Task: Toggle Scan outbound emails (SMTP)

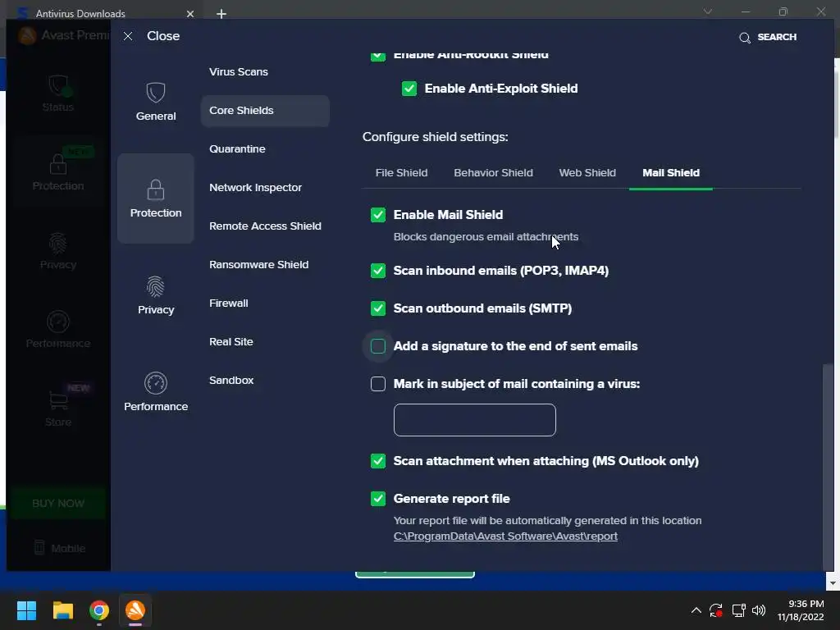Action: tap(378, 308)
